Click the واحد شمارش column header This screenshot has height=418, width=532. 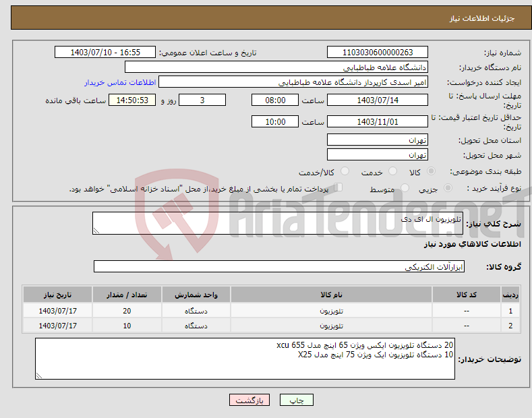pos(196,295)
